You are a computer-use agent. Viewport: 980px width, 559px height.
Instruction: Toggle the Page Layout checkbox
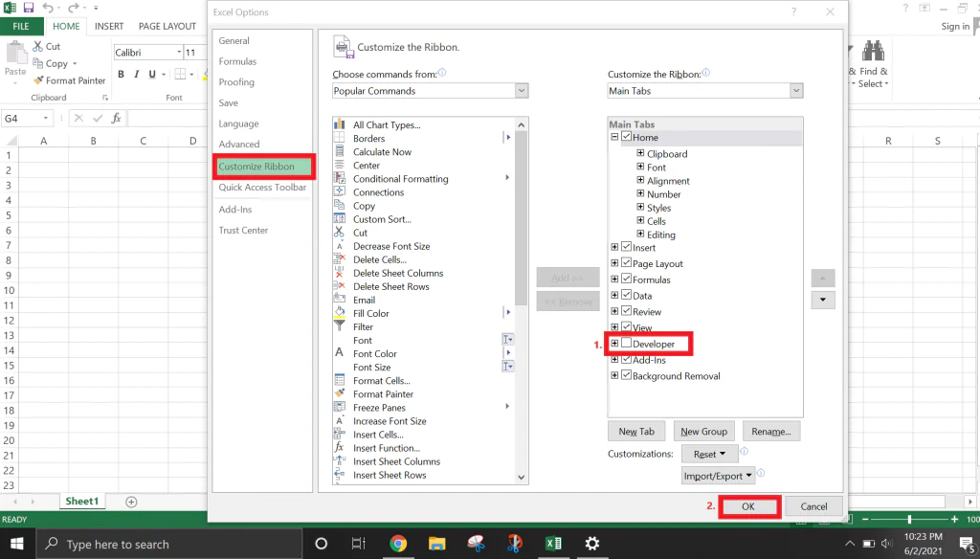coord(626,262)
